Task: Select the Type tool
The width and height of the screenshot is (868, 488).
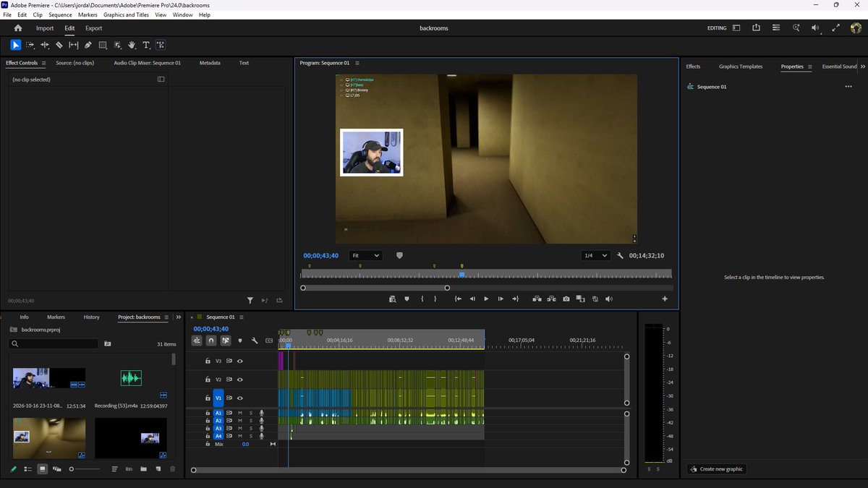Action: tap(146, 45)
